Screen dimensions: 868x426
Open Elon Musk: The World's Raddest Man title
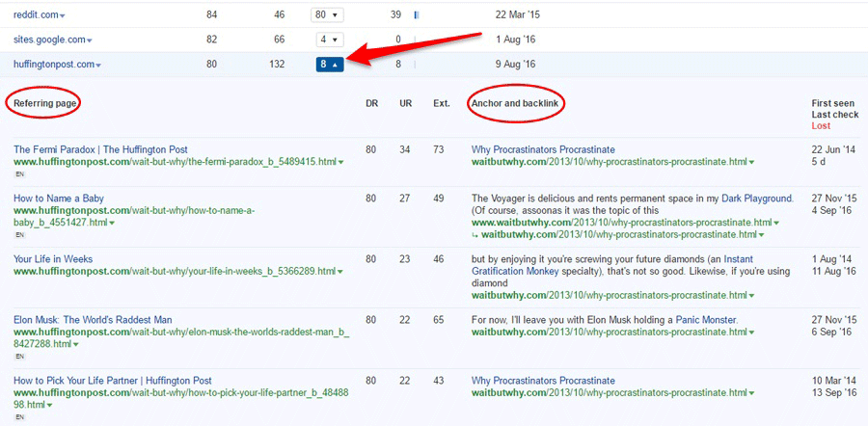point(93,320)
